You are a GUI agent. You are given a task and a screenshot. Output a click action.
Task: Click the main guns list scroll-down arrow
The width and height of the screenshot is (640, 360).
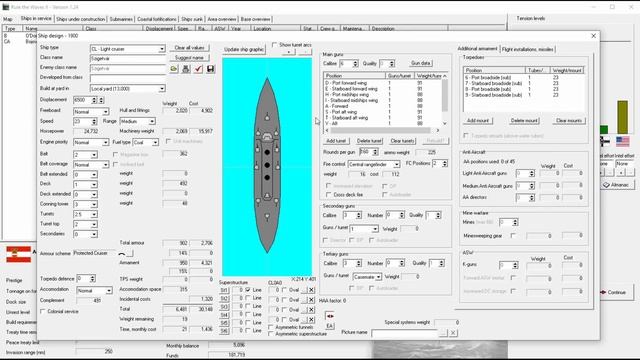(x=444, y=123)
